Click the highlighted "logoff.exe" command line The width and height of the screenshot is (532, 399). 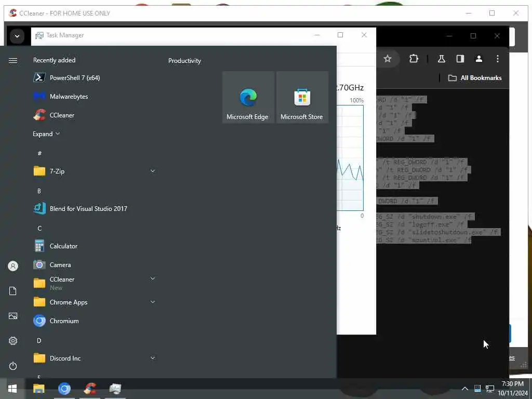(422, 224)
